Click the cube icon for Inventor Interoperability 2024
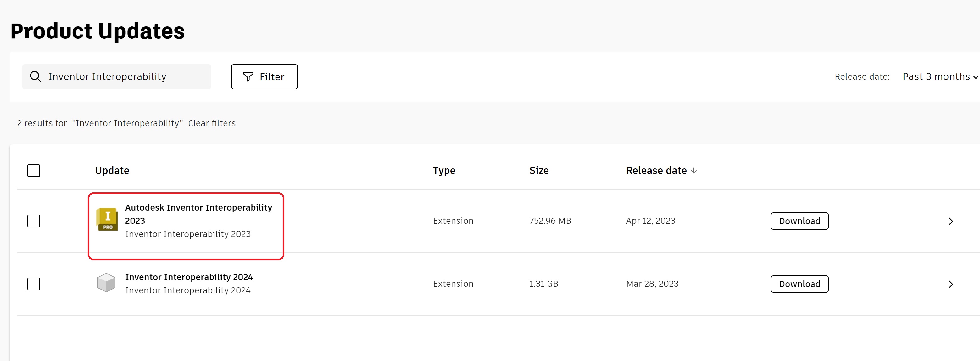The image size is (980, 361). [x=107, y=283]
